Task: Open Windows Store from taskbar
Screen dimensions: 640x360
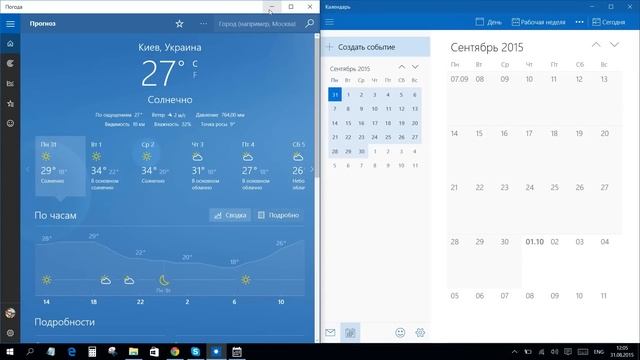Action: (x=154, y=351)
